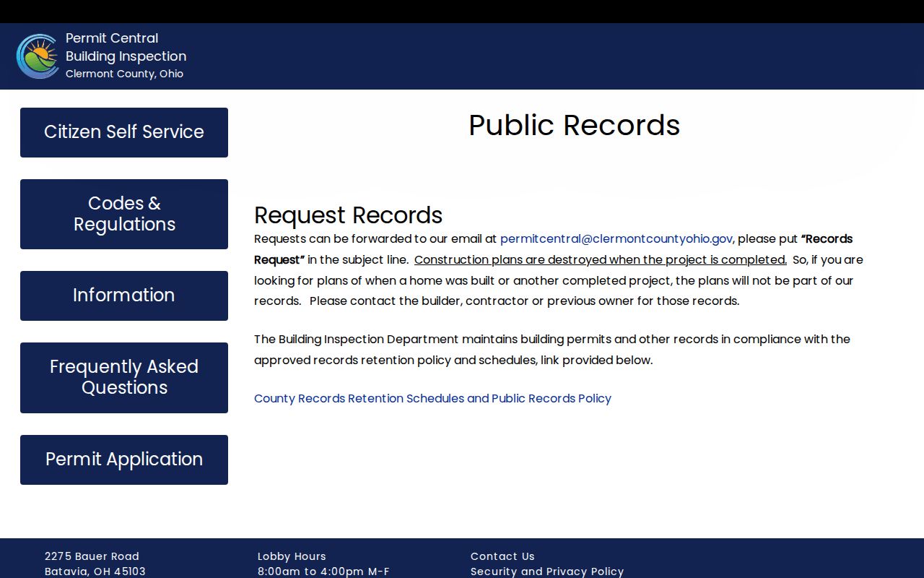Go to the Information page
The image size is (924, 578).
pyautogui.click(x=124, y=296)
